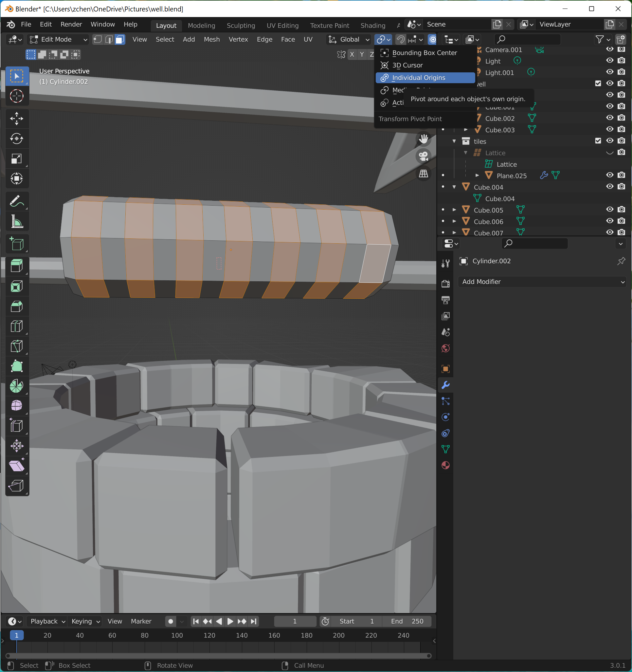The height and width of the screenshot is (672, 632).
Task: Activate the Measure tool
Action: coord(16,222)
